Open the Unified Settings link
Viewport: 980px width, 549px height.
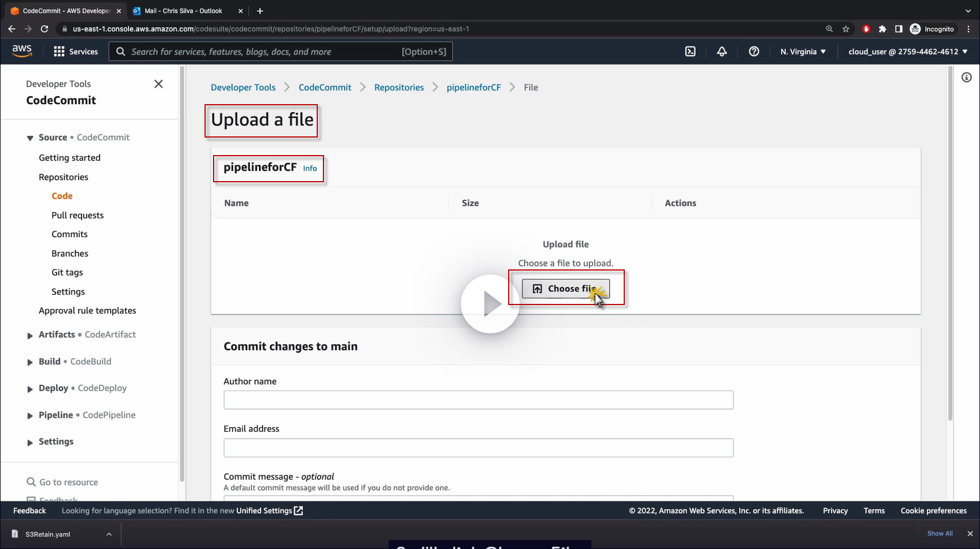coord(270,511)
